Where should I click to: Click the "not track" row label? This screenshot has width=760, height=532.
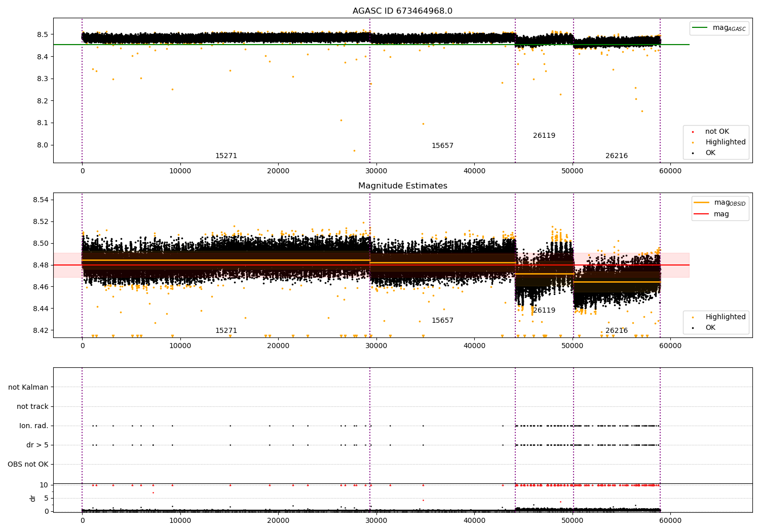(x=32, y=406)
